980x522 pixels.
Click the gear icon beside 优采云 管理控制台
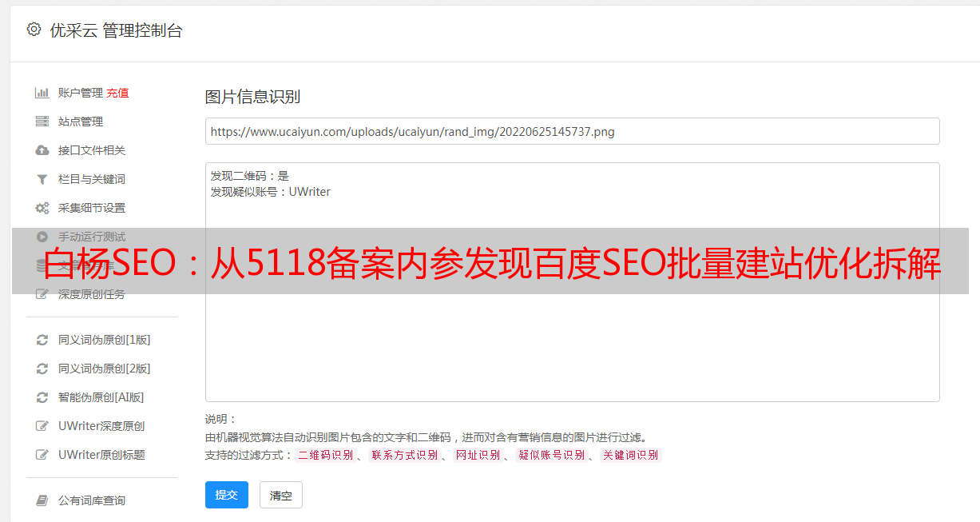[x=34, y=30]
